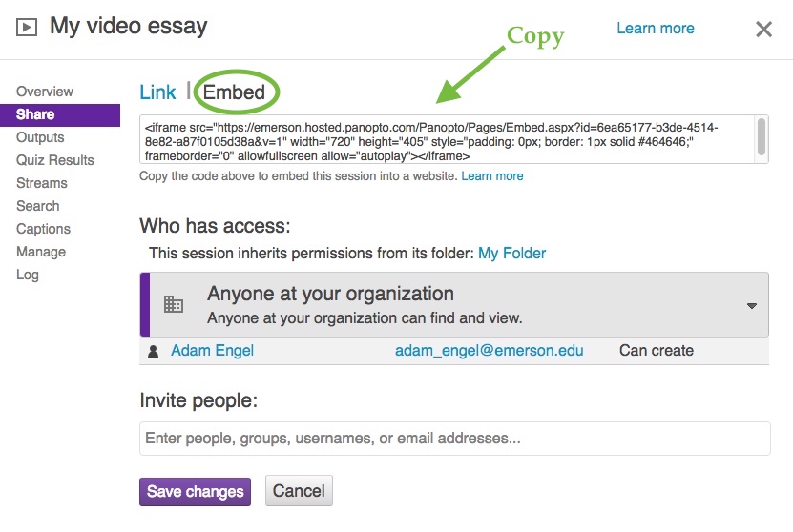
Task: Select the Embed tab
Action: point(234,92)
